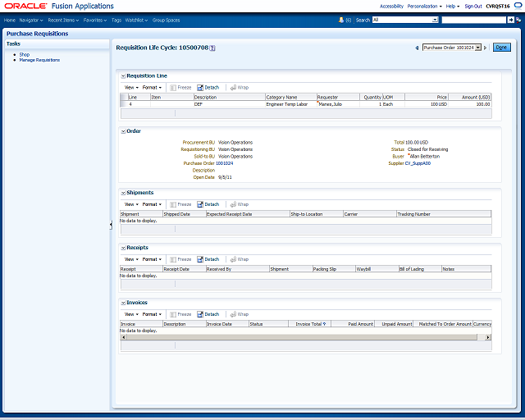Open the Search category All dropdown
525x420 pixels.
pos(435,20)
